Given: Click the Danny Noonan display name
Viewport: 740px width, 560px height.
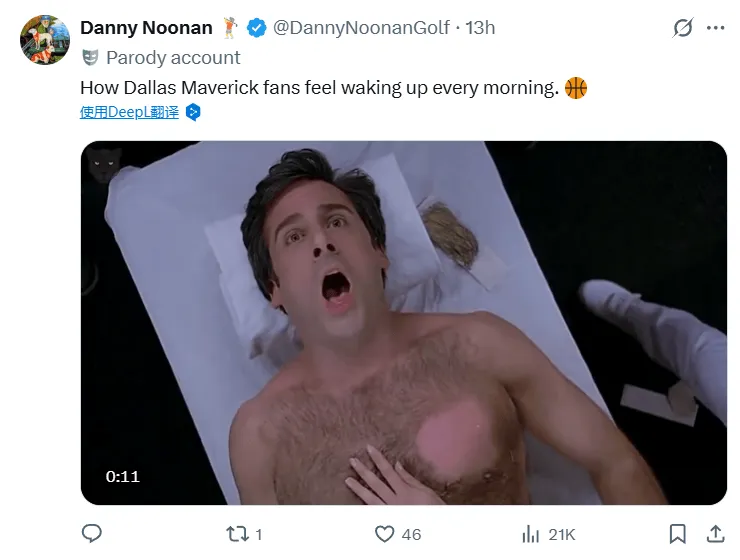Looking at the screenshot, I should pyautogui.click(x=146, y=28).
